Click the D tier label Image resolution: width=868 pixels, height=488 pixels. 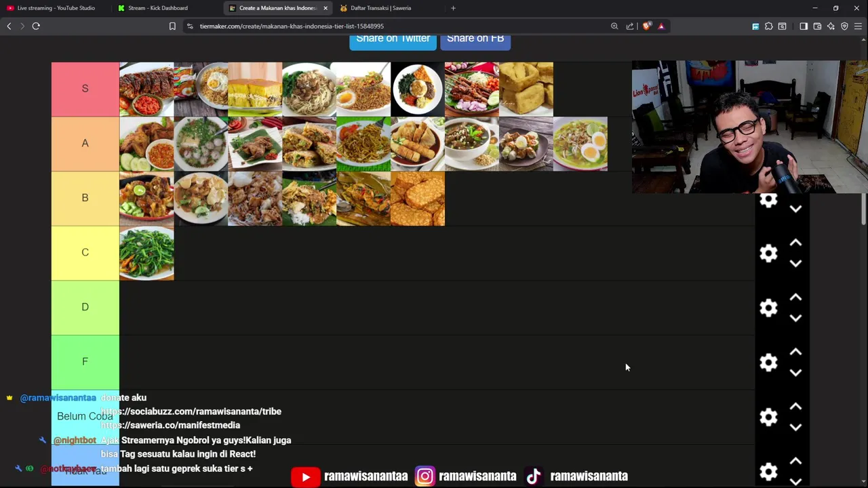pos(85,307)
